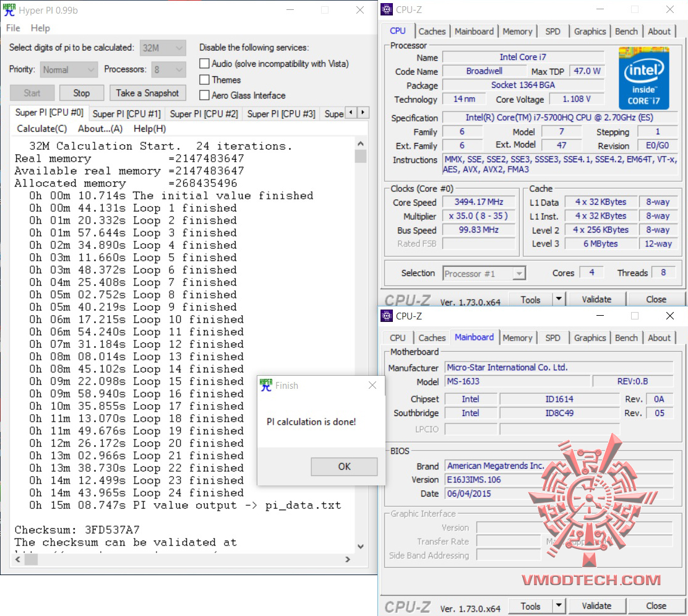The image size is (688, 616).
Task: Open the Calculate(C) menu
Action: (41, 129)
